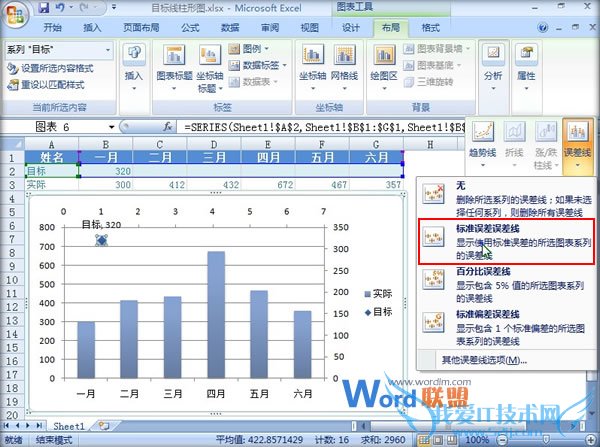Screen dimensions: 600x447
Task: Open the Axis Titles (坐标轴标题) options
Action: pos(210,68)
